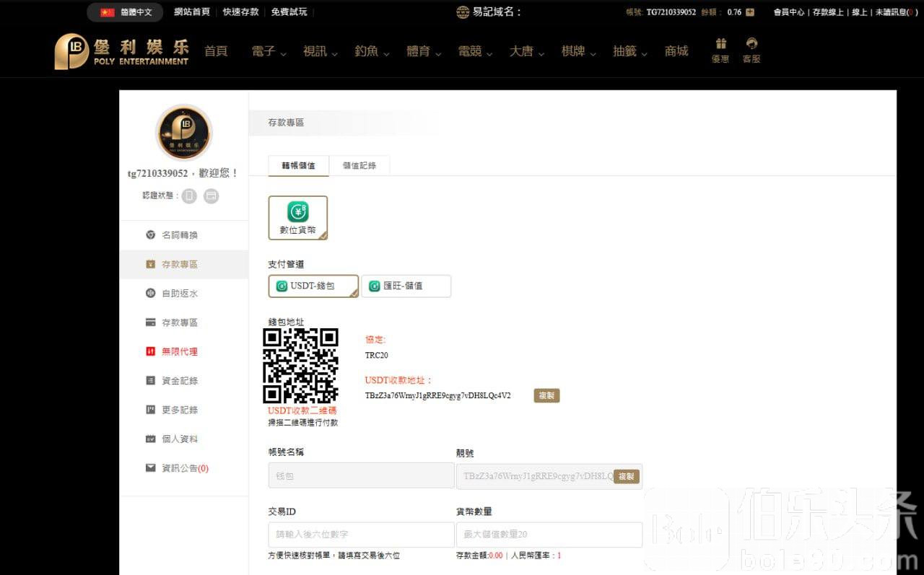Expand the 視訊 navigation dropdown
This screenshot has width=924, height=575.
click(320, 51)
